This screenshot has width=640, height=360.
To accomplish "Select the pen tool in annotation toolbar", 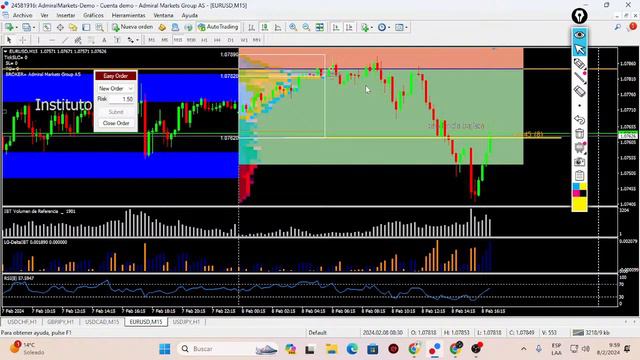I will (579, 64).
